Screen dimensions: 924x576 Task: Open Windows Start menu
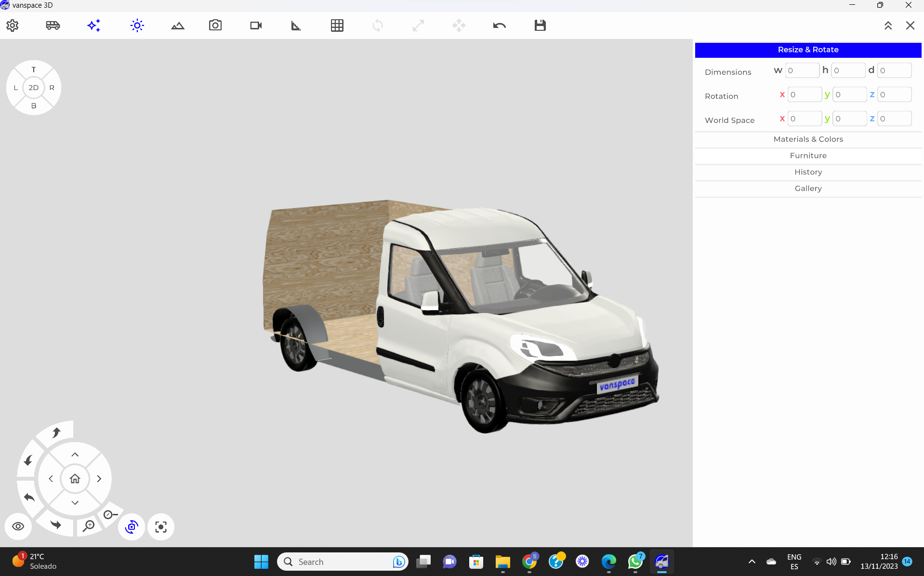[x=261, y=562]
